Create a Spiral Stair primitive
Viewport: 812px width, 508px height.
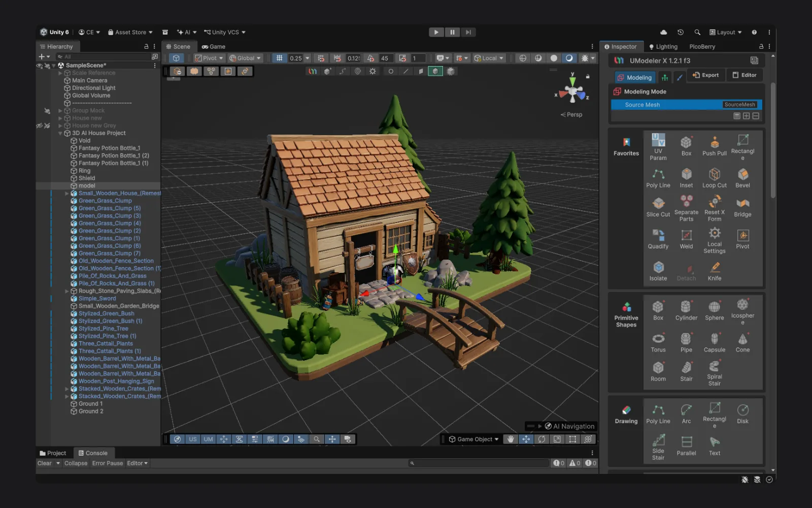point(715,373)
